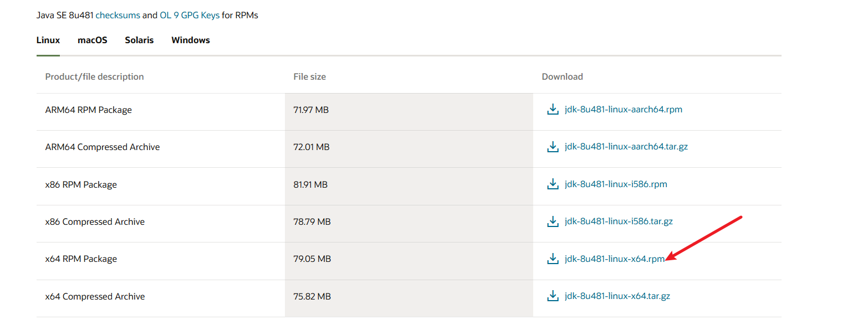868x330 pixels.
Task: Download jdk-8u481-linux-i586.tar.gz file link
Action: pos(619,221)
